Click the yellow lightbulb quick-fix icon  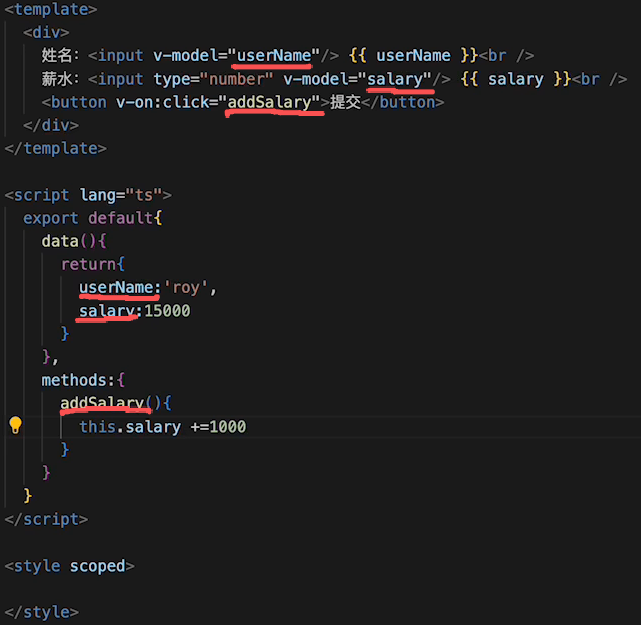[15, 425]
